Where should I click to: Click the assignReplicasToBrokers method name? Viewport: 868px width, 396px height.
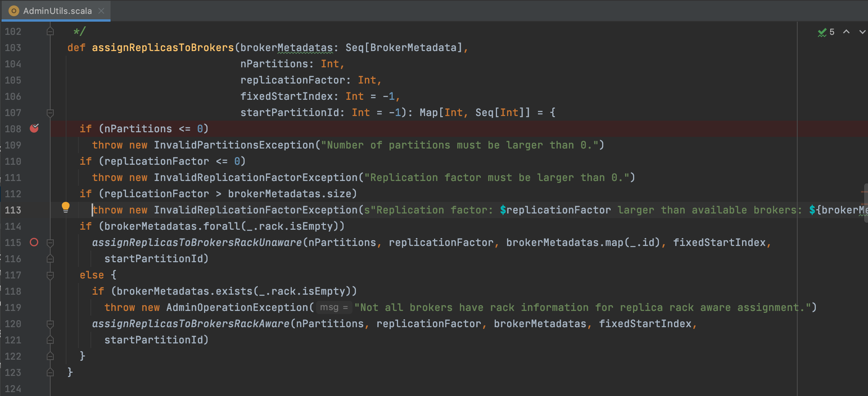click(x=163, y=48)
